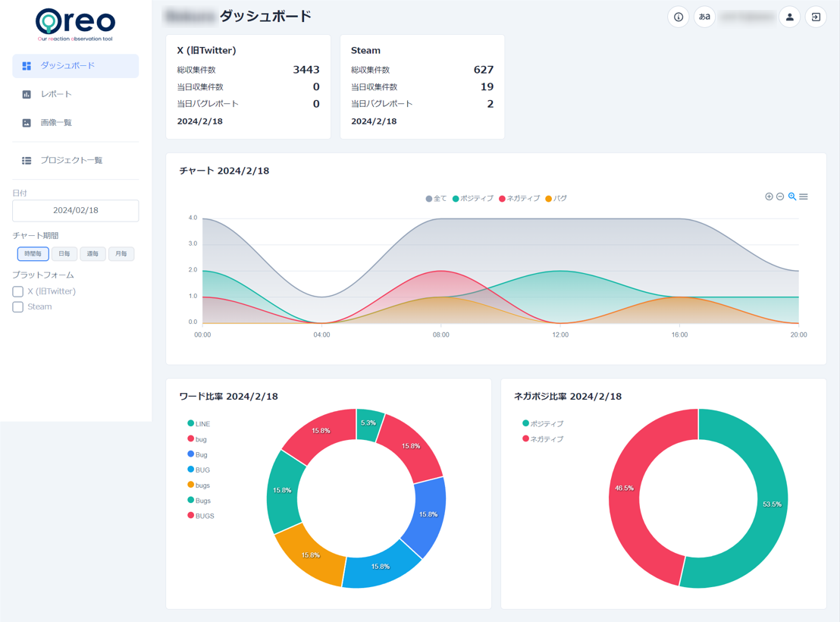
Task: Click the BUGS legend color marker
Action: (x=191, y=516)
